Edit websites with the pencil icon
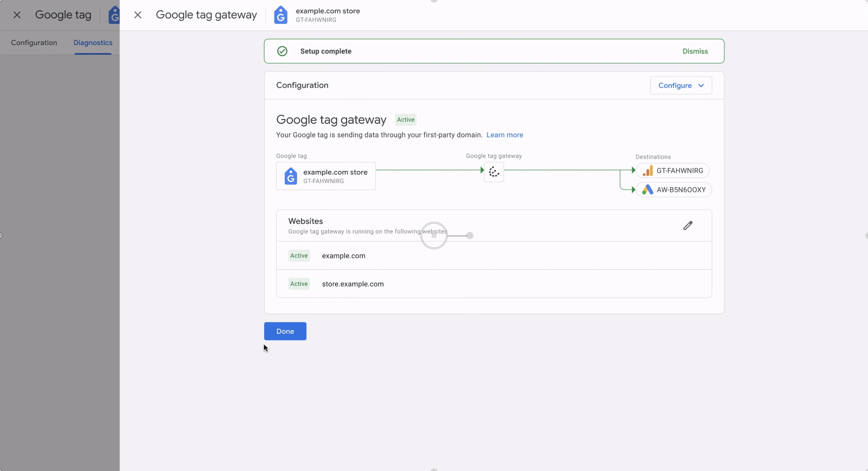Screen dimensions: 868x471 click(x=688, y=225)
